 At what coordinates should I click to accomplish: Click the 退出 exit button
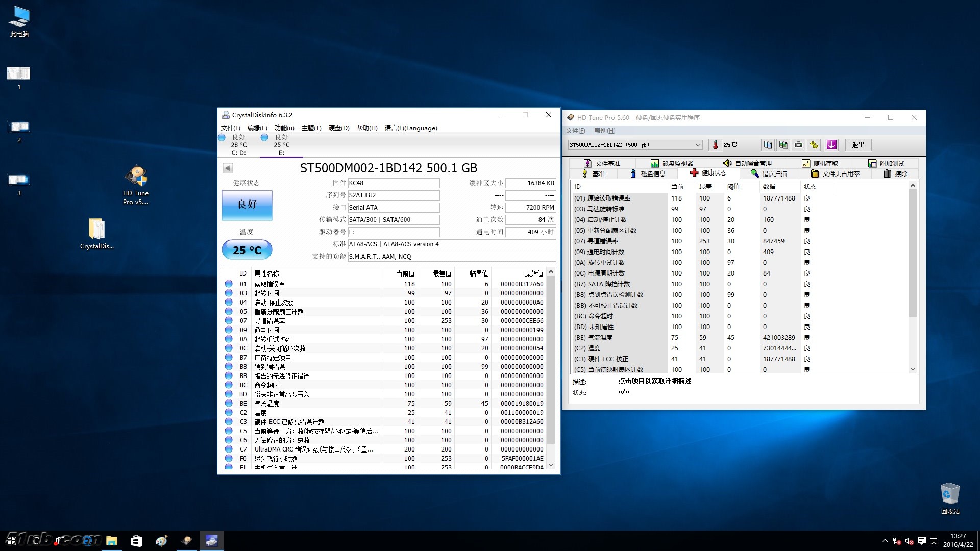tap(858, 145)
